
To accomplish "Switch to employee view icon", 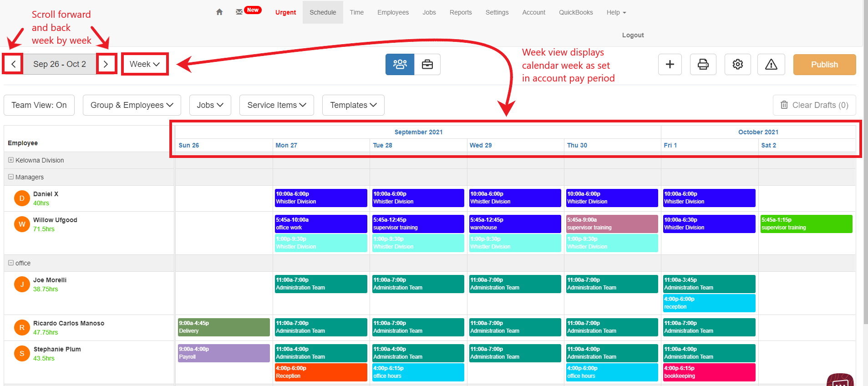I will [x=400, y=64].
